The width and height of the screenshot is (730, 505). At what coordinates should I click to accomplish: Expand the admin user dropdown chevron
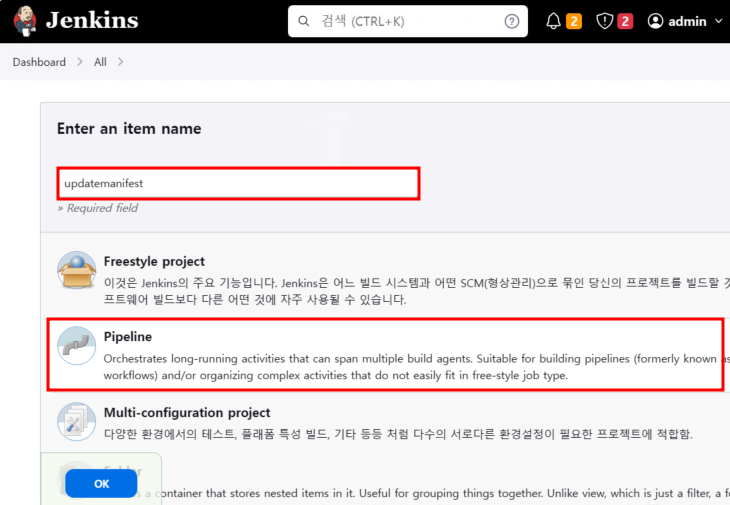(718, 21)
